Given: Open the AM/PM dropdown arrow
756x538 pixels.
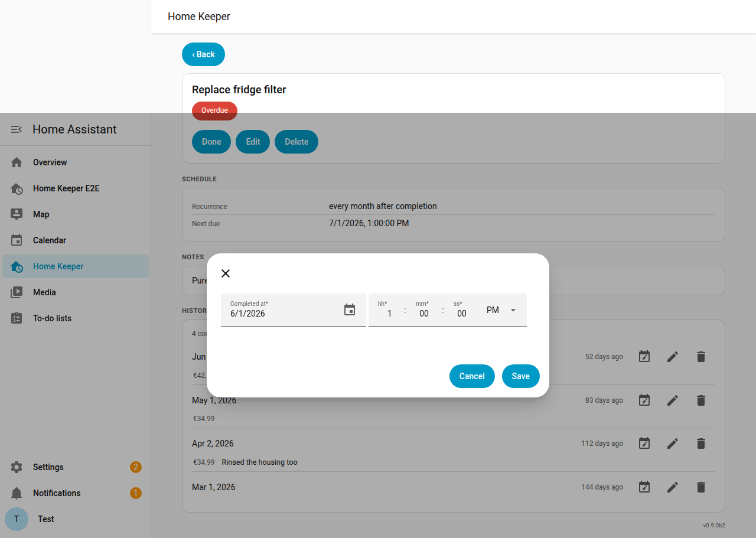Looking at the screenshot, I should (x=513, y=310).
